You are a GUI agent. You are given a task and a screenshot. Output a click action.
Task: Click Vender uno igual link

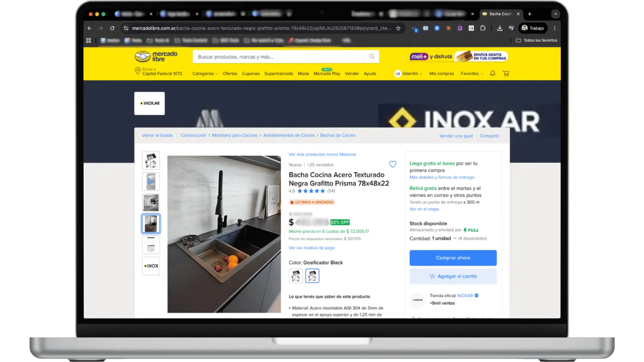click(456, 136)
